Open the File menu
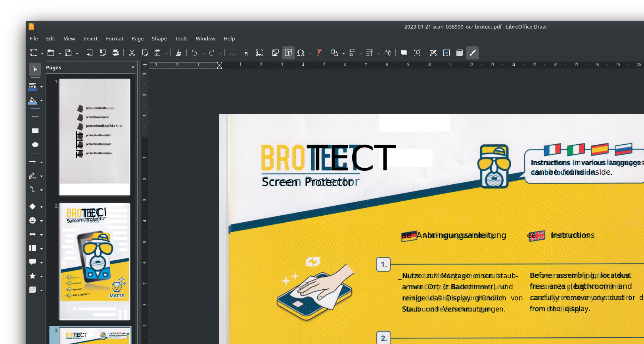 pyautogui.click(x=34, y=38)
